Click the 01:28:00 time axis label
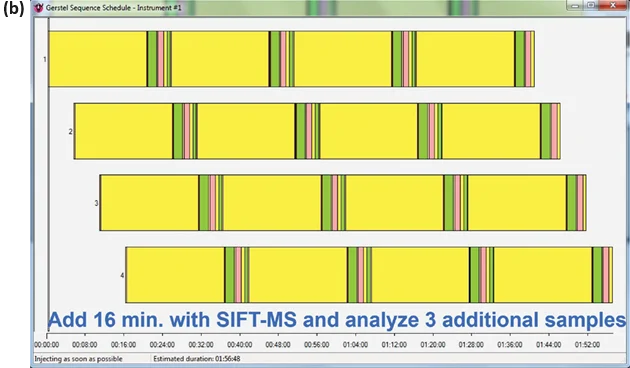 coord(471,345)
